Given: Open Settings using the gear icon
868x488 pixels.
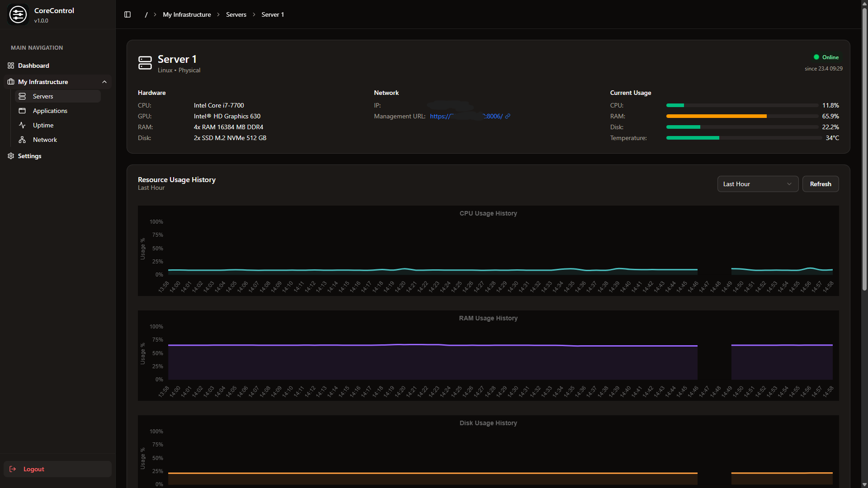Looking at the screenshot, I should pos(11,156).
